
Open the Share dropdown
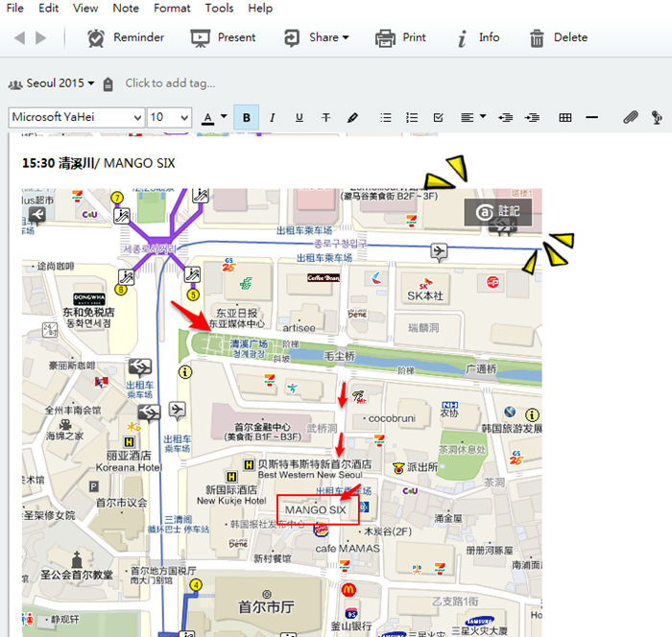[x=316, y=38]
